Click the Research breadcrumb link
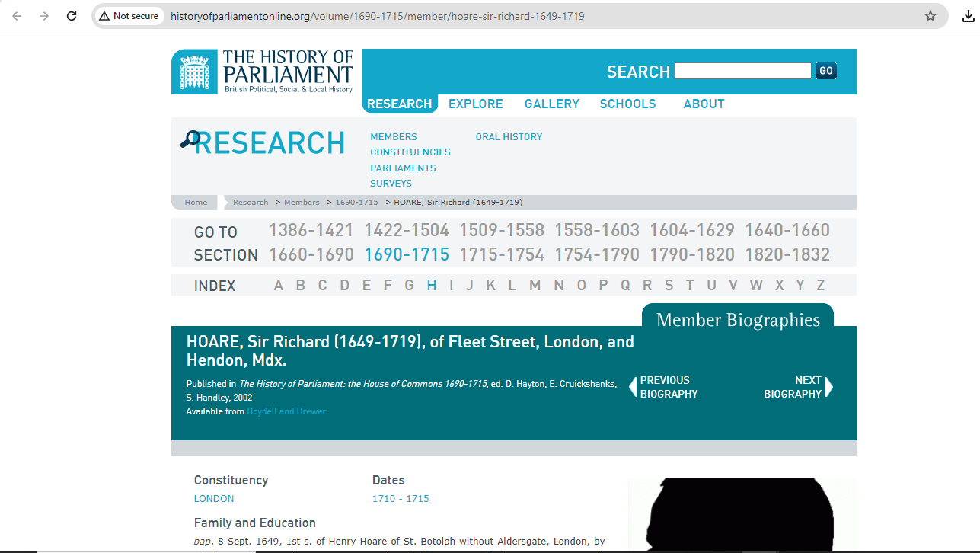980x553 pixels. pyautogui.click(x=251, y=203)
